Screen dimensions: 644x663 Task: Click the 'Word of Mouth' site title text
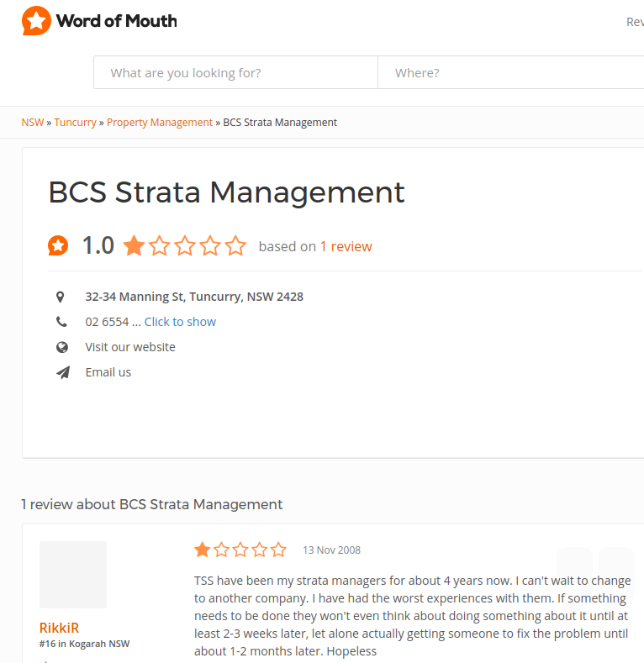[117, 21]
